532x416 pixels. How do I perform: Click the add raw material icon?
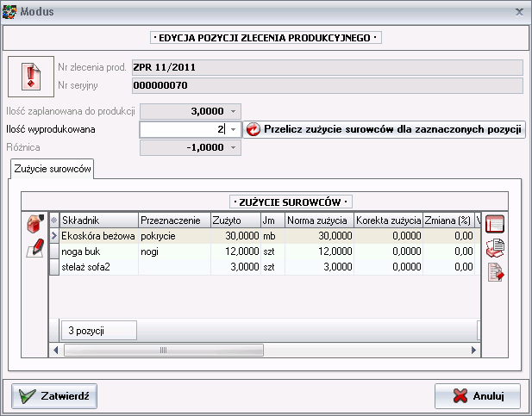tap(35, 226)
